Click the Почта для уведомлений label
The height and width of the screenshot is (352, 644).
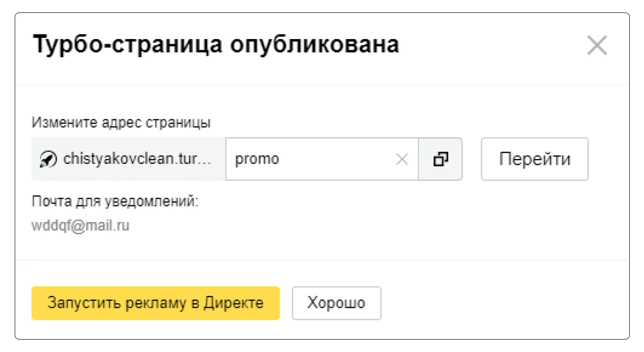115,202
